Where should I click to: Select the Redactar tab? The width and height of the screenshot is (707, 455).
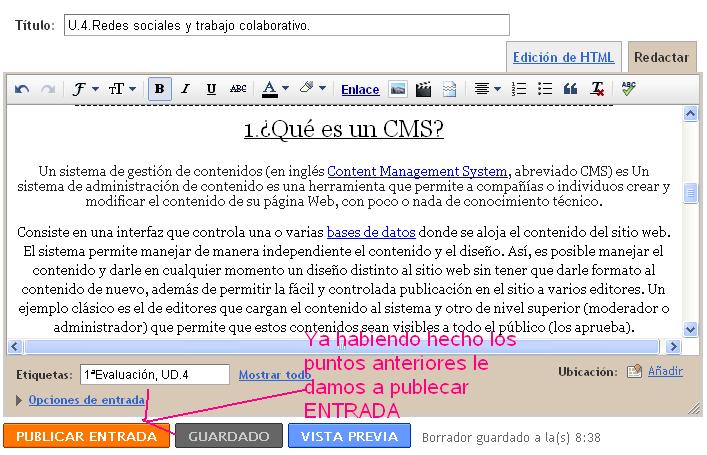click(661, 57)
